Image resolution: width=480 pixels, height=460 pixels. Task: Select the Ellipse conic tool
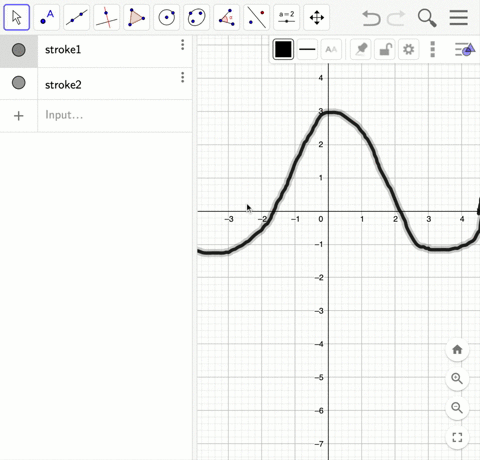tap(197, 17)
